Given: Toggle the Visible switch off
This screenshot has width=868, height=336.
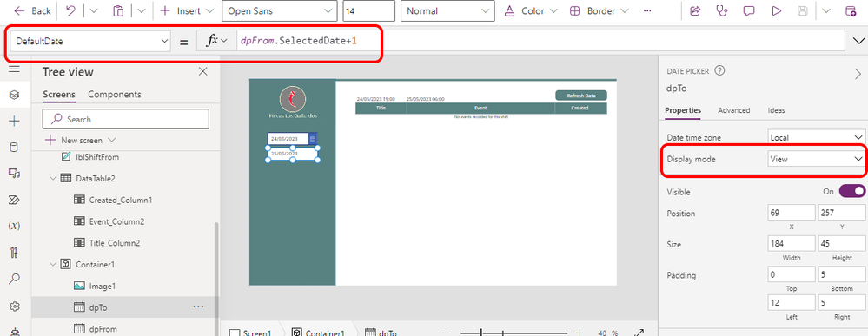Looking at the screenshot, I should [x=852, y=191].
